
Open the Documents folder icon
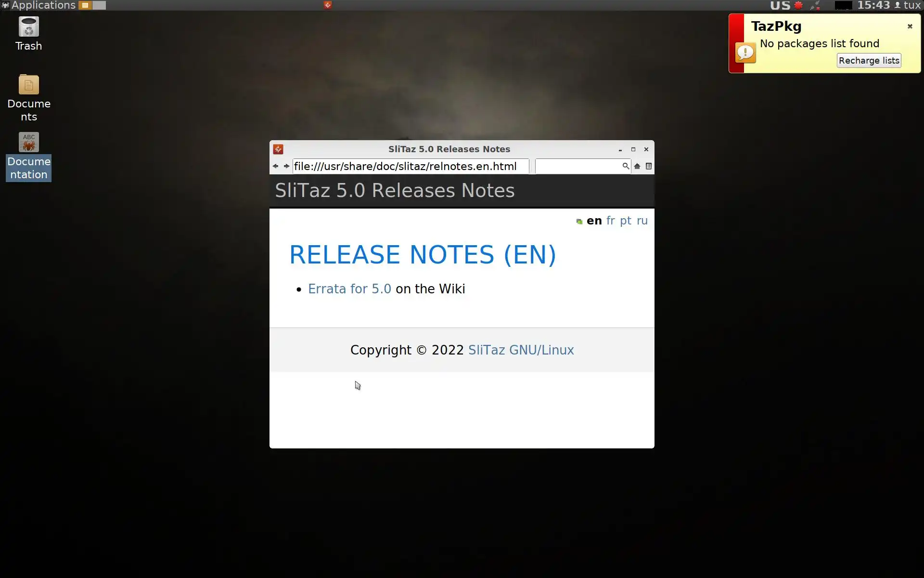(x=28, y=86)
